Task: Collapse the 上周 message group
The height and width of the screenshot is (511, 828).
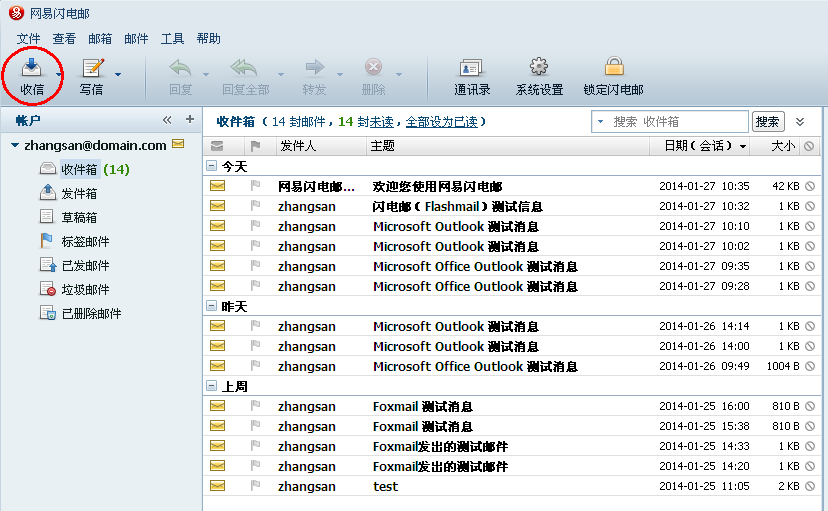Action: pos(211,386)
